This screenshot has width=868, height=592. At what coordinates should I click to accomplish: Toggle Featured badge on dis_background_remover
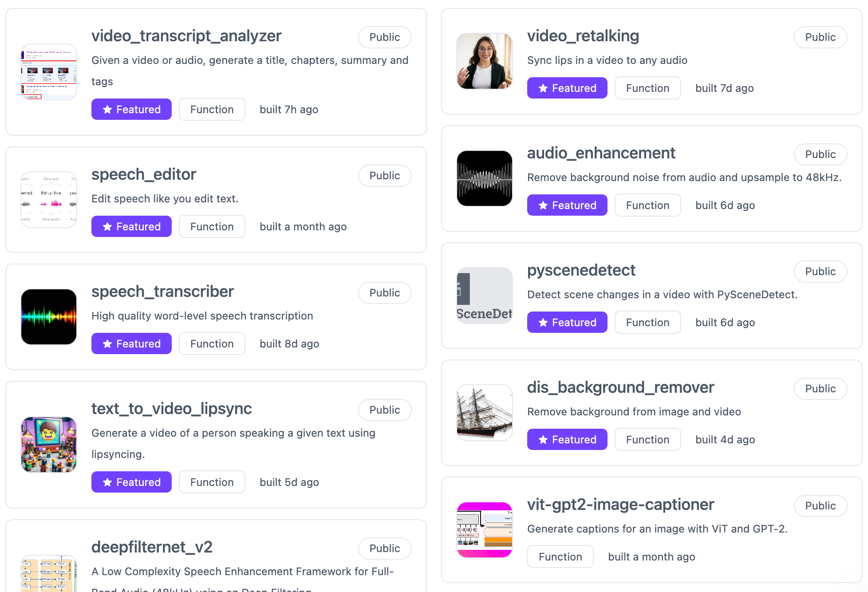click(x=567, y=439)
